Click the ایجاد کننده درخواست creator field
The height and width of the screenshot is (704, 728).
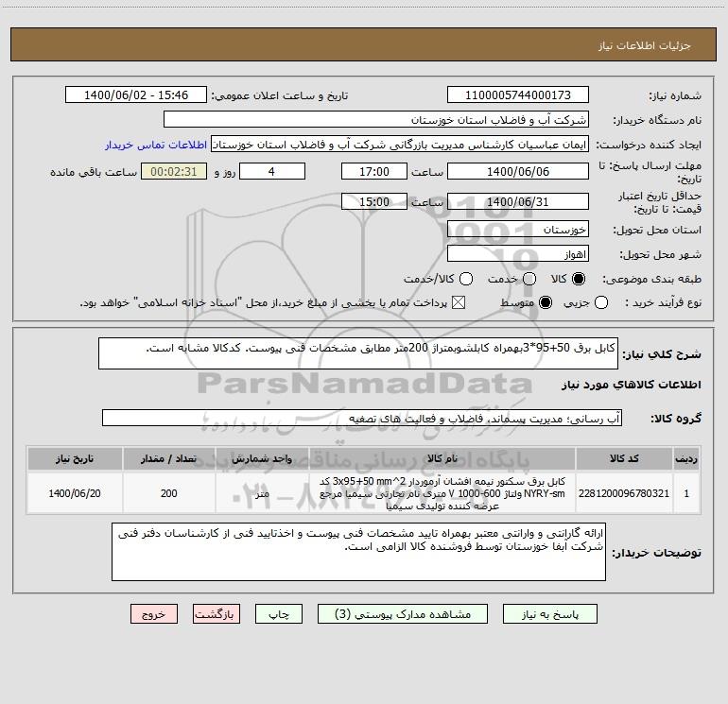point(400,144)
